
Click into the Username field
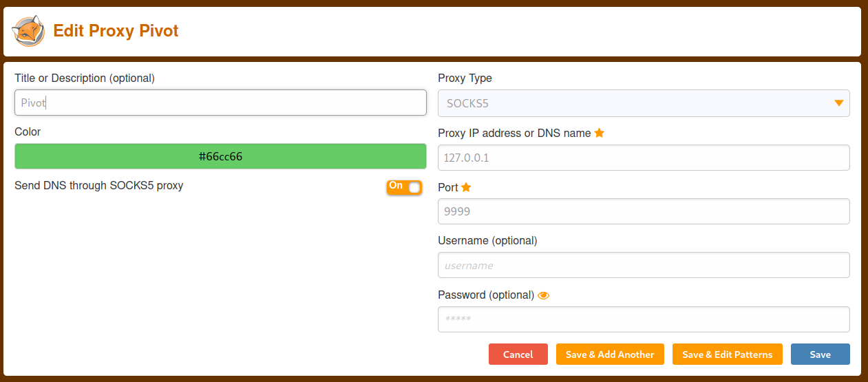[644, 265]
